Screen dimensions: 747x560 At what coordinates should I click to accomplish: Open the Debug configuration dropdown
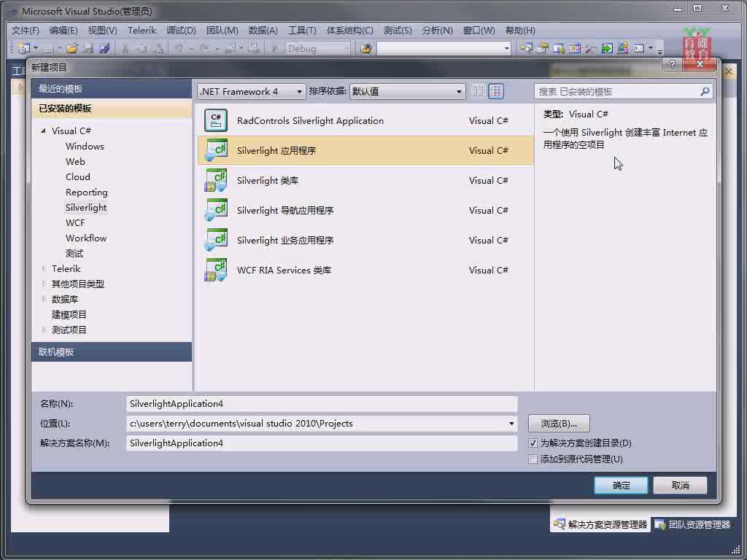tap(318, 48)
